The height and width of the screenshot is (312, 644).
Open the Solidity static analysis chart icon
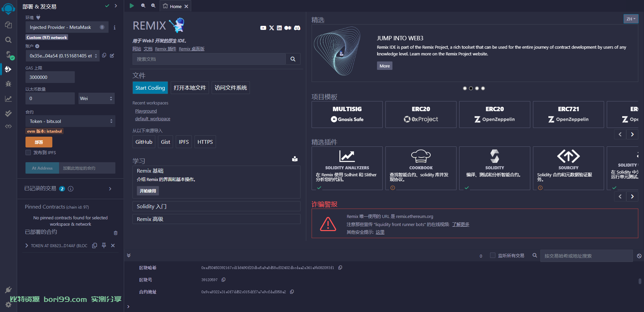pos(8,99)
